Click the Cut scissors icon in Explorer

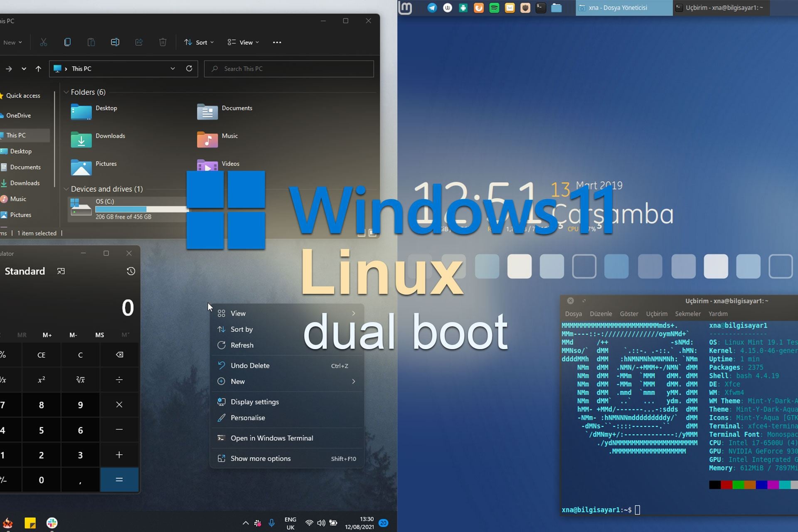point(44,42)
